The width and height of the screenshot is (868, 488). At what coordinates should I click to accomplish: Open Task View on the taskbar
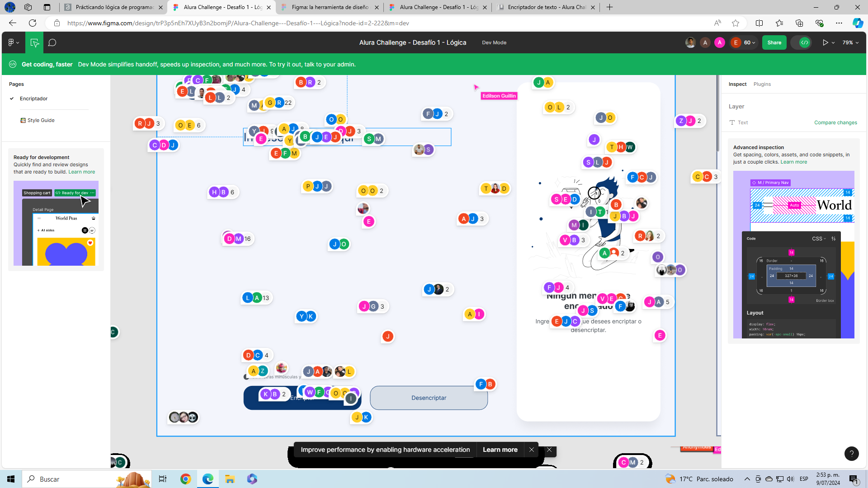(163, 479)
